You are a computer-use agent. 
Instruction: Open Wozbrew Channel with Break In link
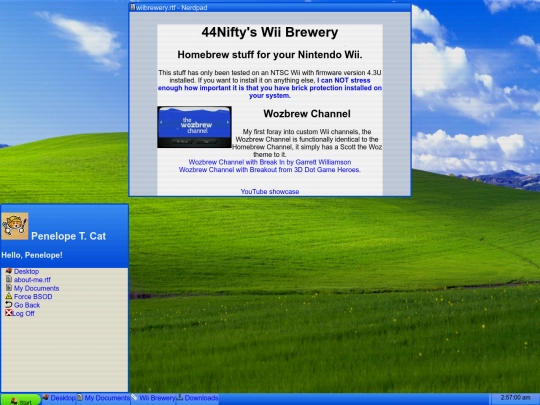click(x=270, y=162)
